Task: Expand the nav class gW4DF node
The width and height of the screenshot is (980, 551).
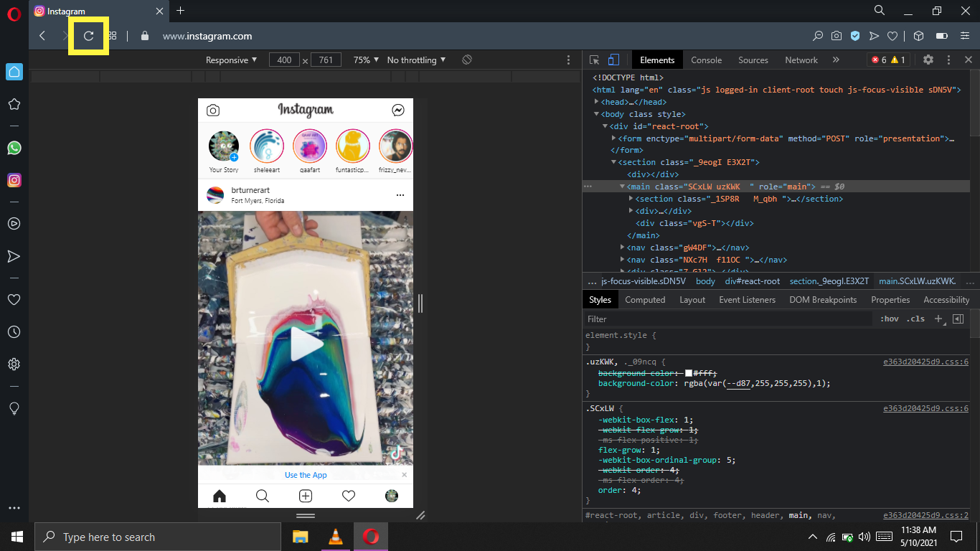Action: click(x=622, y=248)
